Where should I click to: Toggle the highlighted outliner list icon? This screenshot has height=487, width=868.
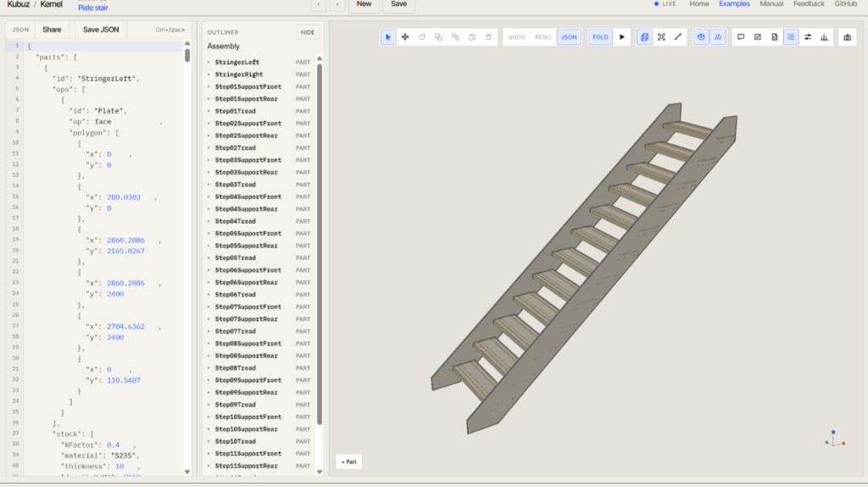(x=791, y=37)
